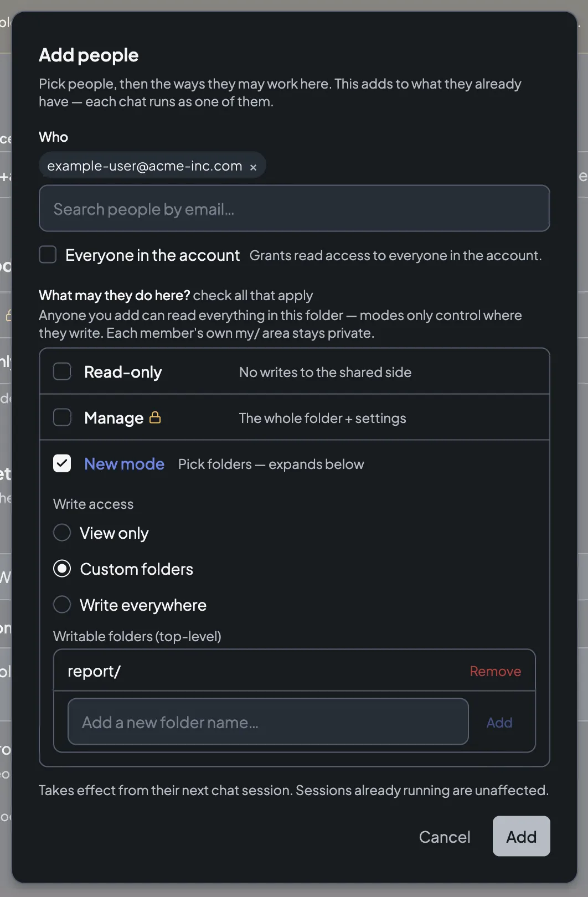Screen dimensions: 588x897
Task: Remove the example-user@acme-inc.com chip
Action: (253, 167)
